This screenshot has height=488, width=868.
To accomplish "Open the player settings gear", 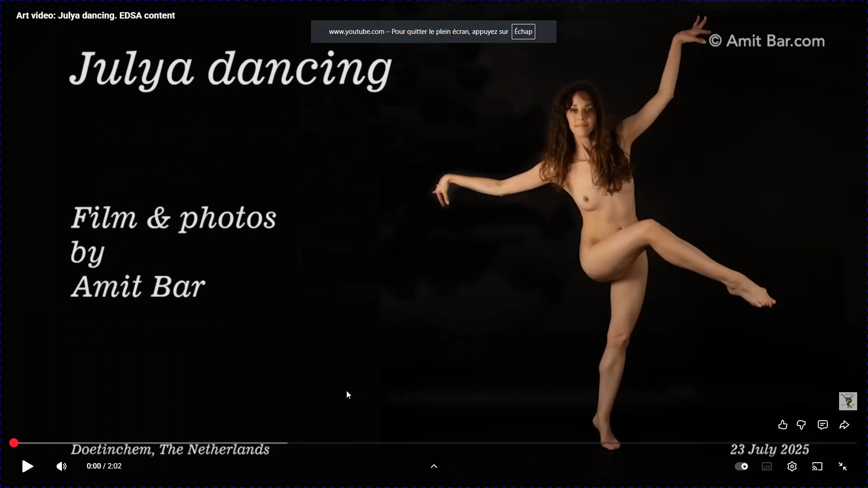I will click(x=792, y=466).
